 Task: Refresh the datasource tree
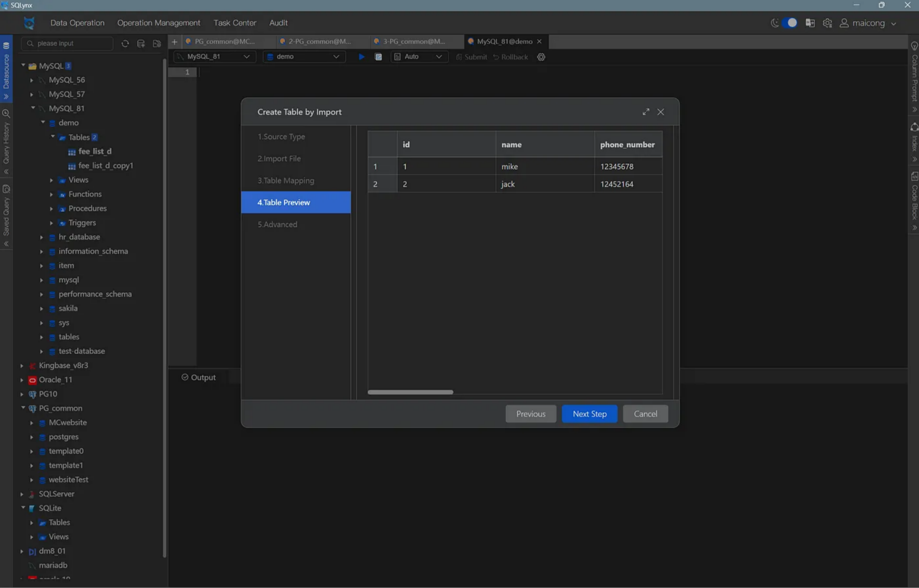[126, 43]
